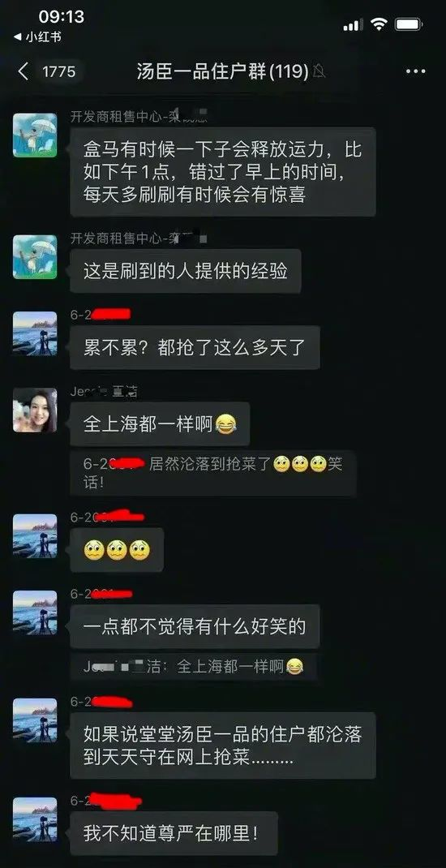Tap the cellular signal bars icon
The height and width of the screenshot is (868, 446).
click(353, 25)
